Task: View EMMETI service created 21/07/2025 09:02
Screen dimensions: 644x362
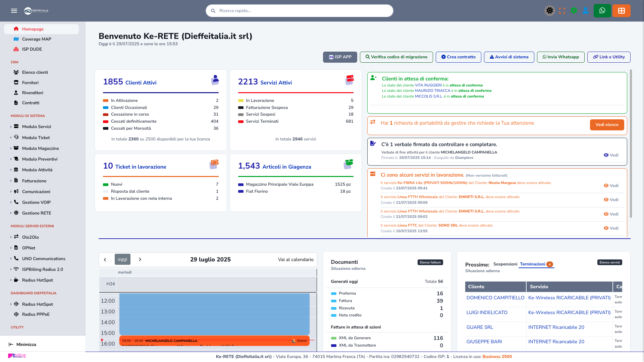Action: pyautogui.click(x=611, y=214)
